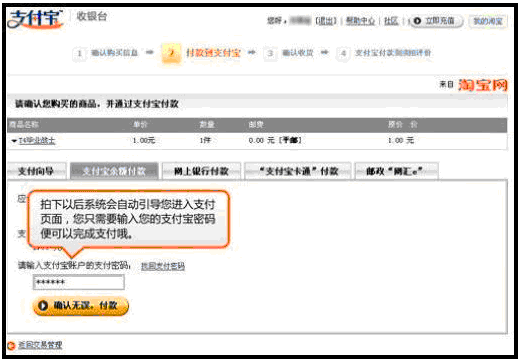Click the 淘宝网 logo
This screenshot has height=361, width=520.
coord(483,85)
